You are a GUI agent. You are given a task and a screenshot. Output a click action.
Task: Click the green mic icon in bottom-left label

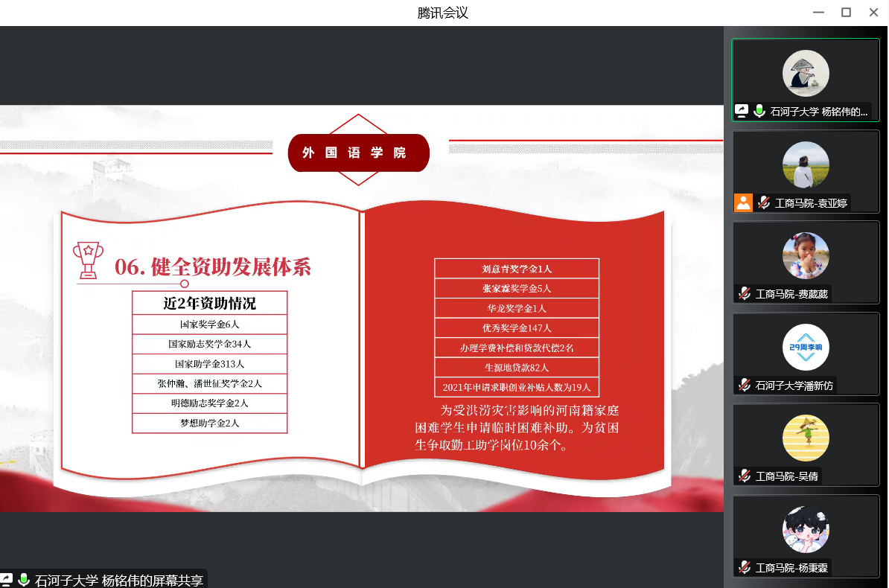pos(24,579)
